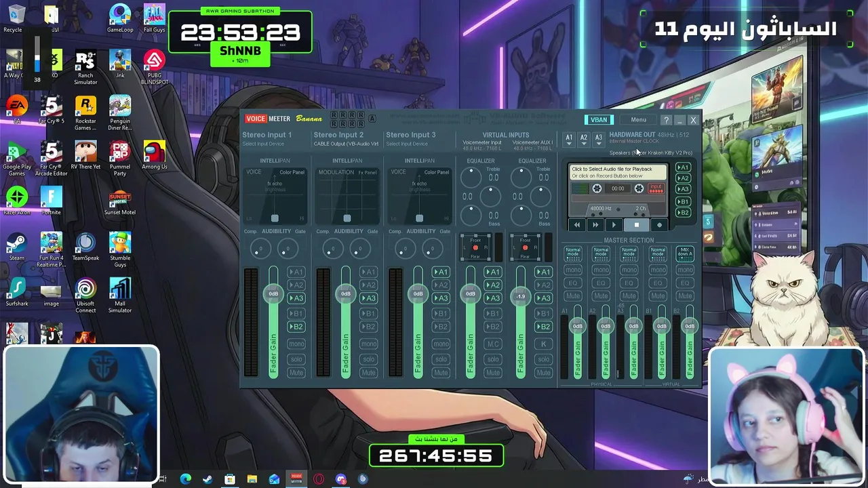Toggle the K button on Voicemeeter AUX strip
The height and width of the screenshot is (488, 868).
tap(543, 344)
